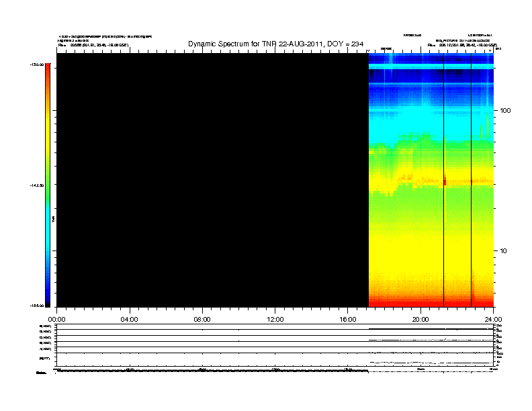Click the 08:00 time axis label
This screenshot has width=532, height=411.
point(202,320)
